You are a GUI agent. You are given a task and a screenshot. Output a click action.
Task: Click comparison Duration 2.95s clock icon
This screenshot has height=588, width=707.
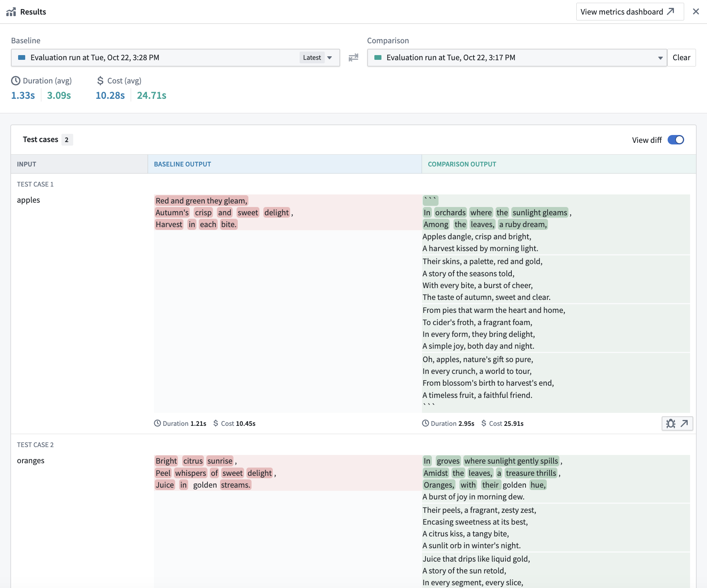click(x=426, y=423)
